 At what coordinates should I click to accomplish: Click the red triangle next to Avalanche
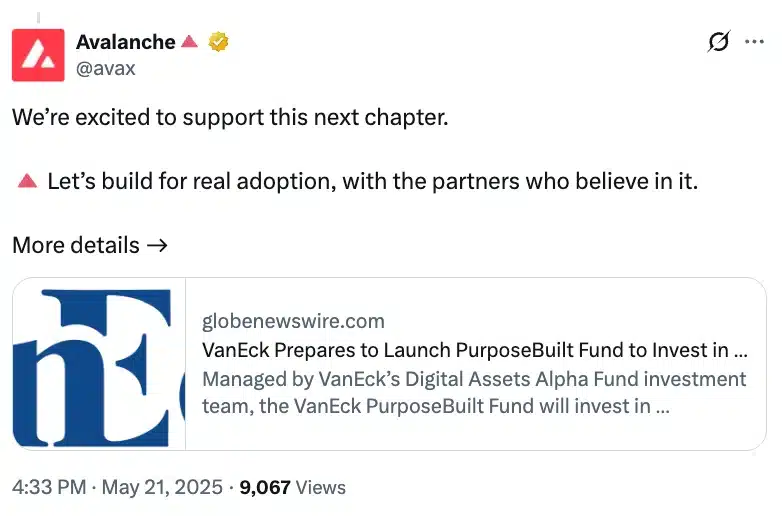pos(190,41)
